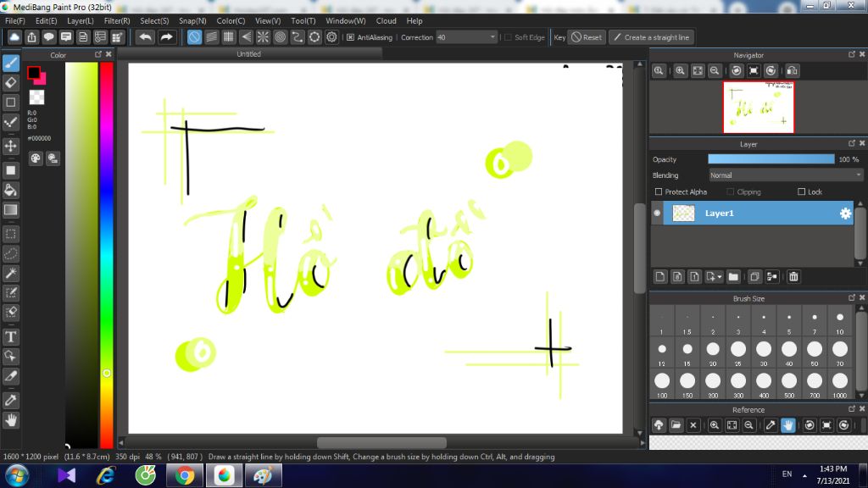This screenshot has height=488, width=868.
Task: Turn snap off icon
Action: [x=194, y=37]
